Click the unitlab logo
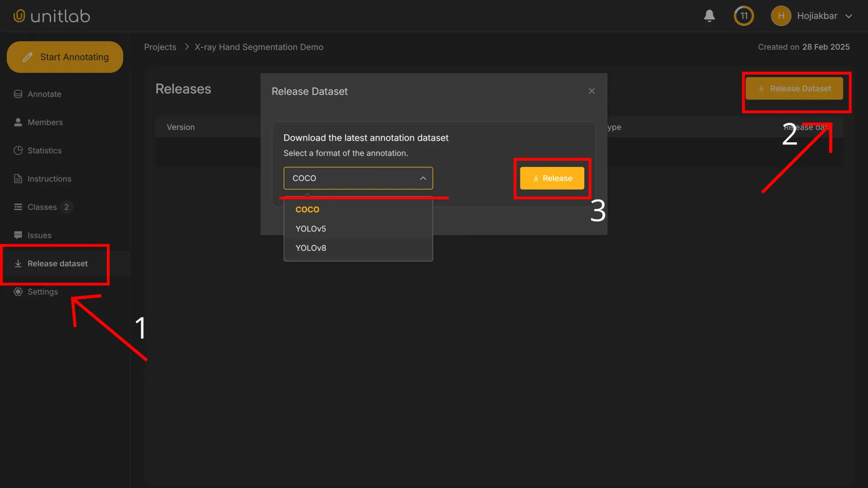 point(52,16)
